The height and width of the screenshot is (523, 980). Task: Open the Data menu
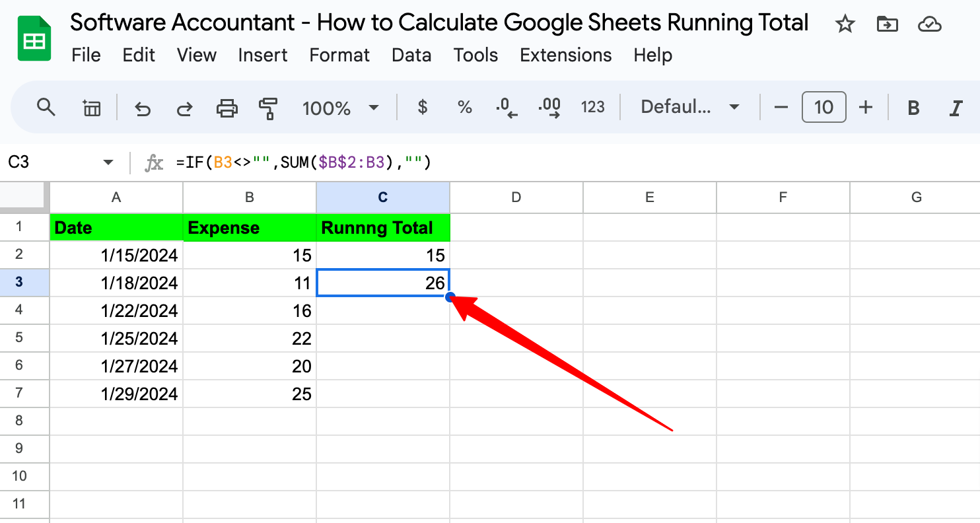pyautogui.click(x=411, y=55)
